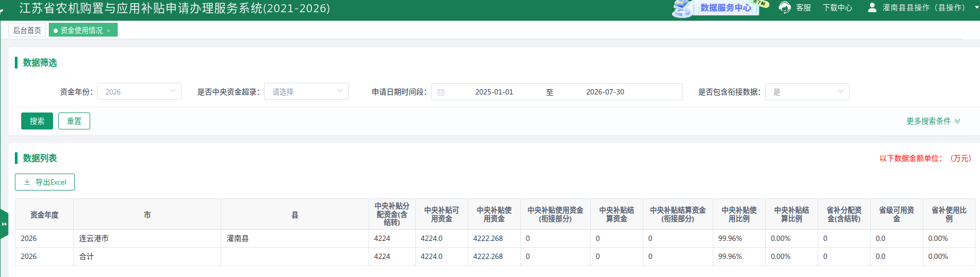This screenshot has height=277, width=980.
Task: Click the 省补分配资金(含结转) column header
Action: [x=844, y=214]
